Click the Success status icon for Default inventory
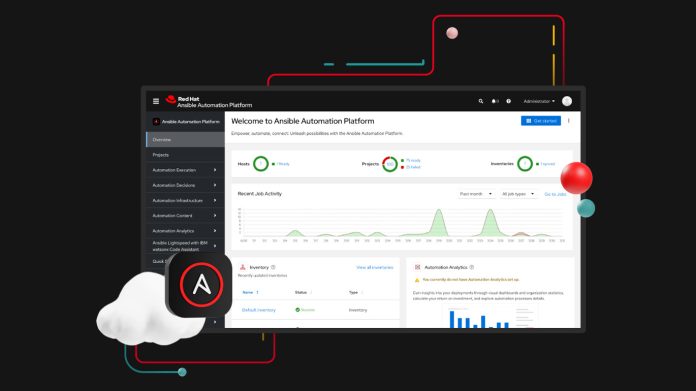The width and height of the screenshot is (696, 391). coord(297,310)
